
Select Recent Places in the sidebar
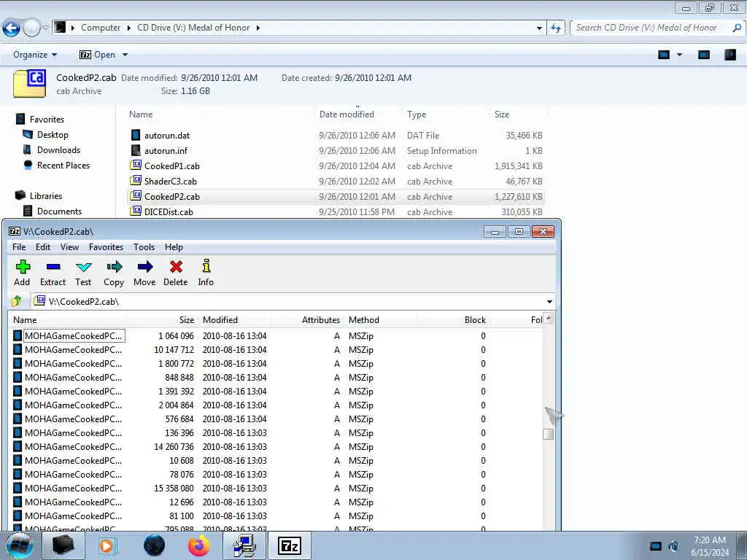57,166
